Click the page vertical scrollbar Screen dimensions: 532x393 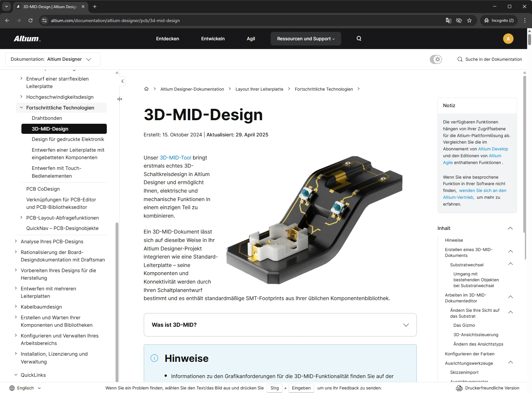[529, 39]
